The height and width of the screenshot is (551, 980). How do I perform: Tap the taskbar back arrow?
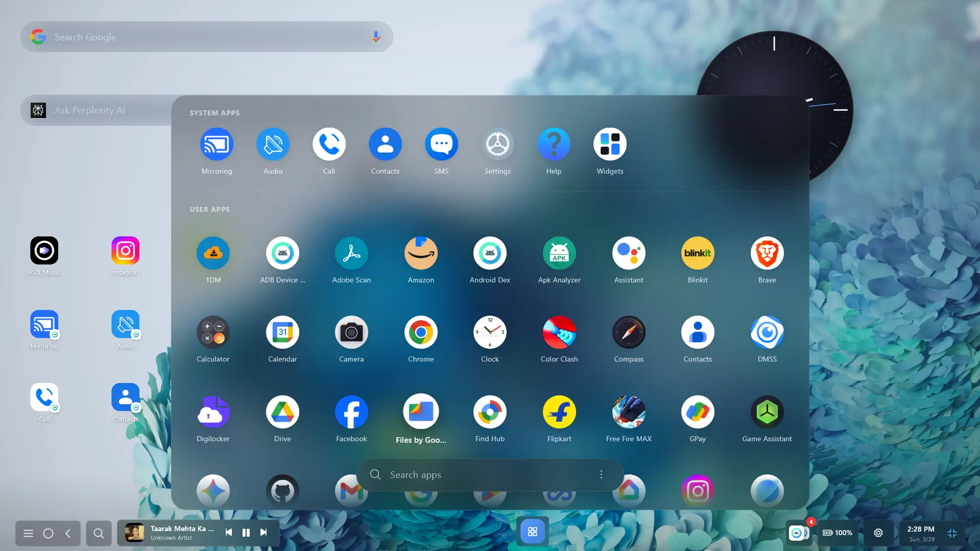(68, 533)
